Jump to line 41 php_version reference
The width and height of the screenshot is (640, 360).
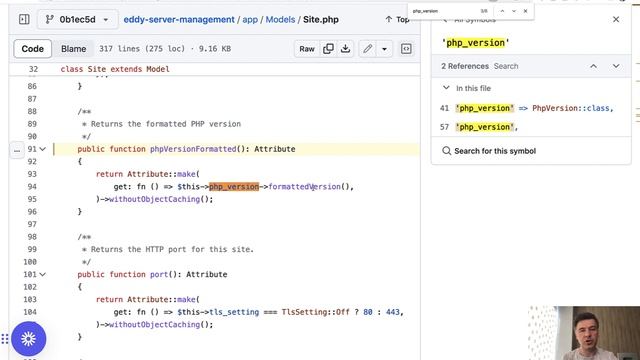click(531, 108)
